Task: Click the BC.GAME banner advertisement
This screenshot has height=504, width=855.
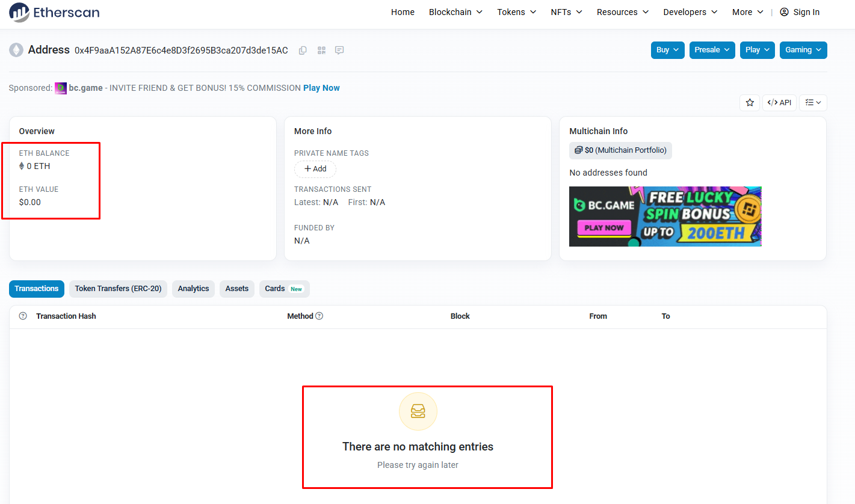Action: pos(665,217)
